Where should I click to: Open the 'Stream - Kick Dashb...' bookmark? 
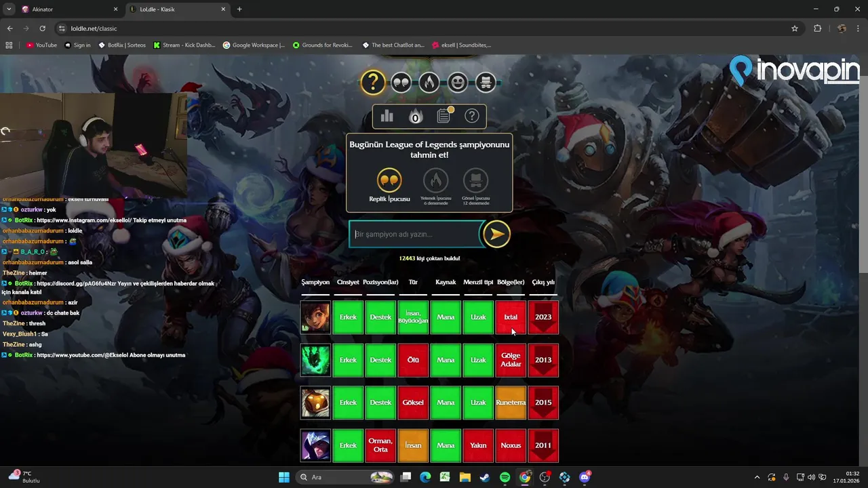(184, 45)
